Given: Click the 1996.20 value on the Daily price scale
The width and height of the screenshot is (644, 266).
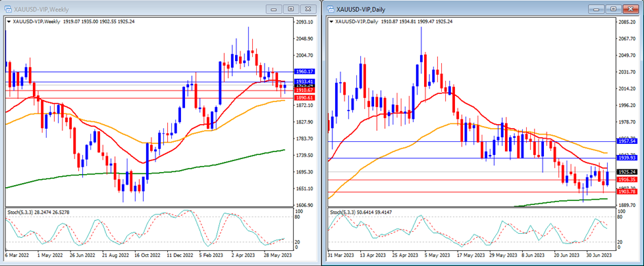Looking at the screenshot, I should [627, 106].
